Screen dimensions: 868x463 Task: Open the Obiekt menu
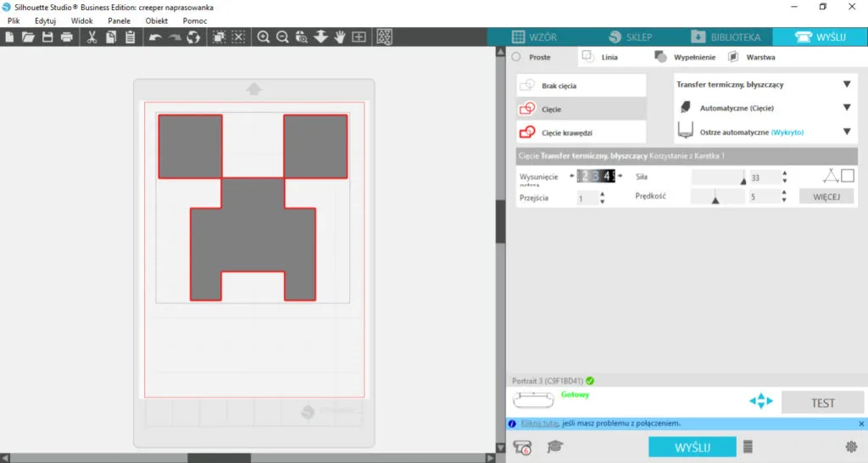coord(157,20)
